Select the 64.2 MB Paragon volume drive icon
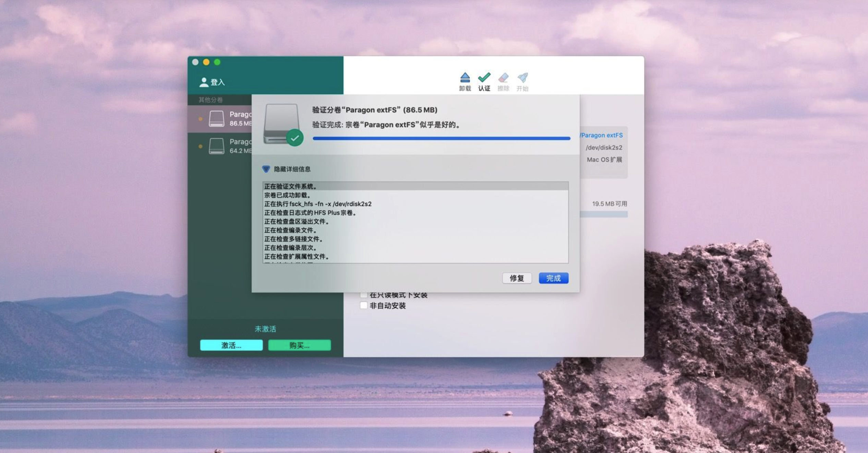 tap(217, 146)
